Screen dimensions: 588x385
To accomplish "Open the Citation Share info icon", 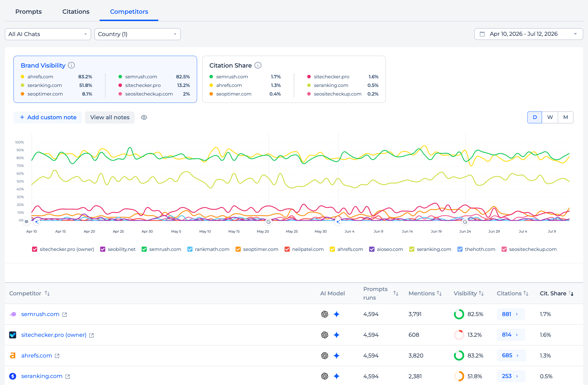I will point(258,65).
